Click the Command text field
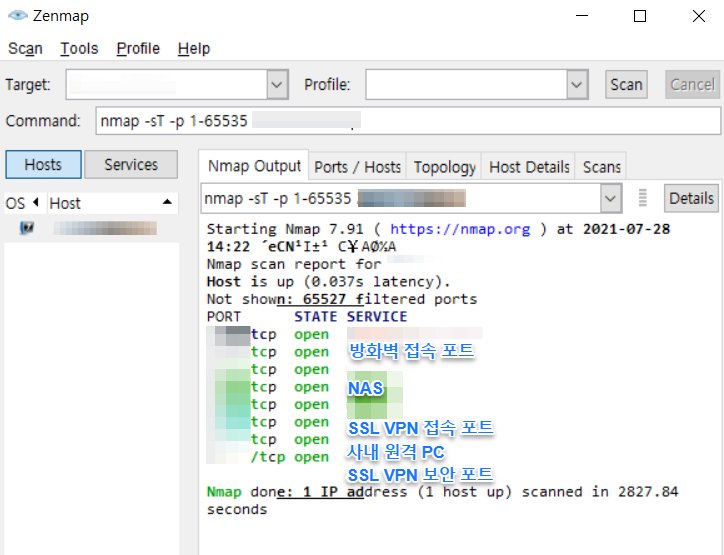The image size is (724, 555). 408,121
